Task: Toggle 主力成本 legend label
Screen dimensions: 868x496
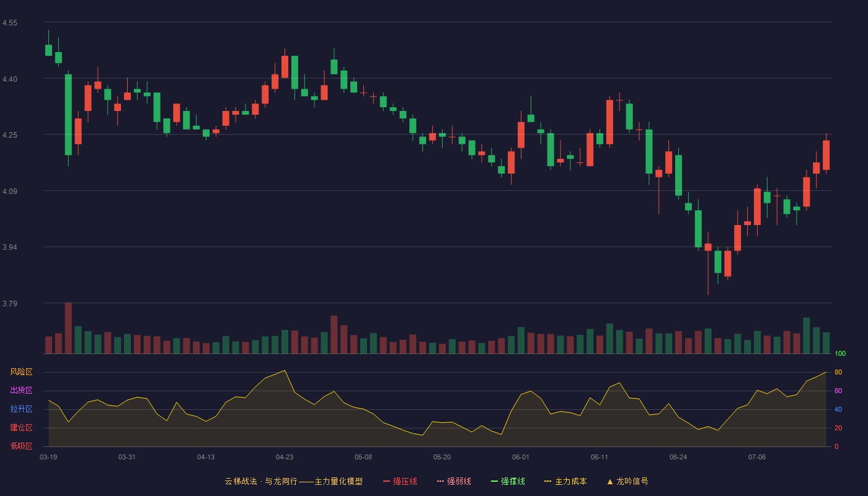Action: click(x=571, y=481)
